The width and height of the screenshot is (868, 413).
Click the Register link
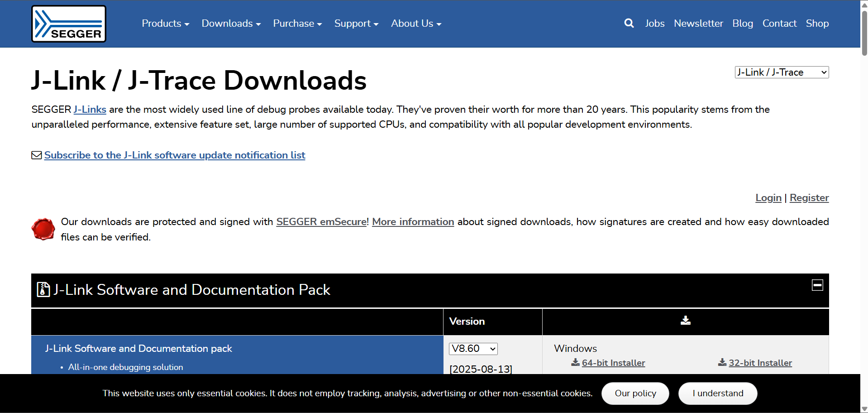coord(809,198)
